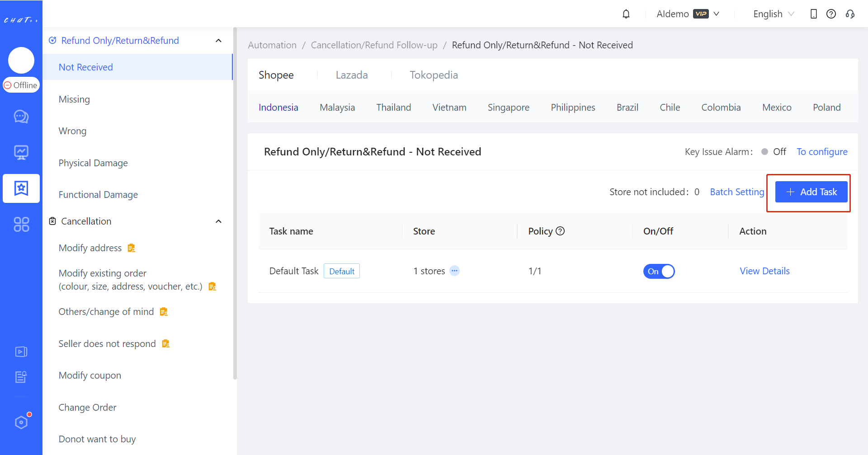Screen dimensions: 868x455
Task: Select the Colombia region tab
Action: tap(721, 108)
